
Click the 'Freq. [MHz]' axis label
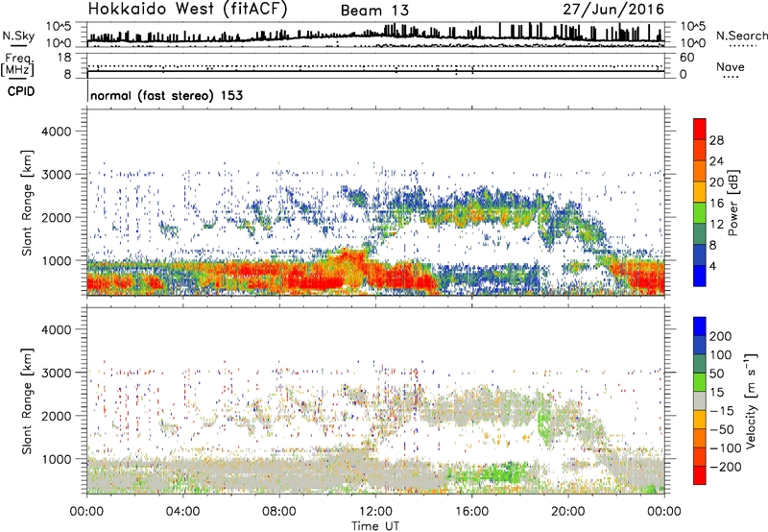coord(17,65)
